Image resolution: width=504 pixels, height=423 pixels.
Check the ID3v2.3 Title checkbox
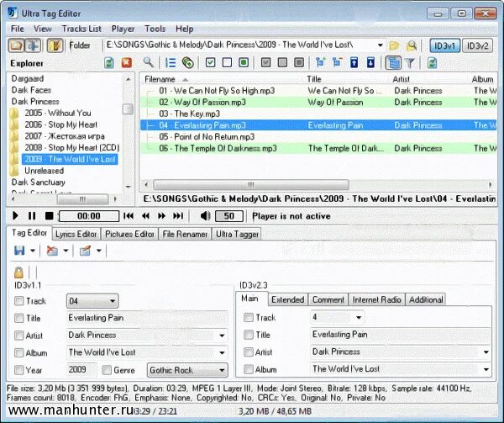pyautogui.click(x=248, y=335)
